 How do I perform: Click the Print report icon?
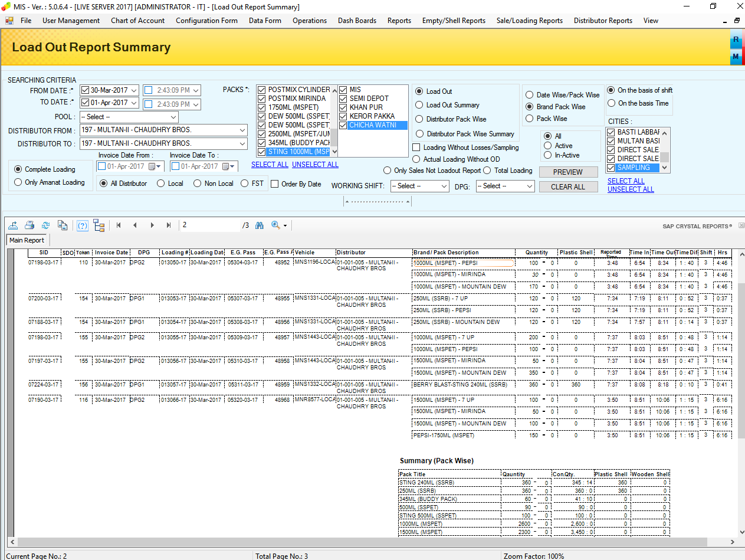tap(29, 225)
